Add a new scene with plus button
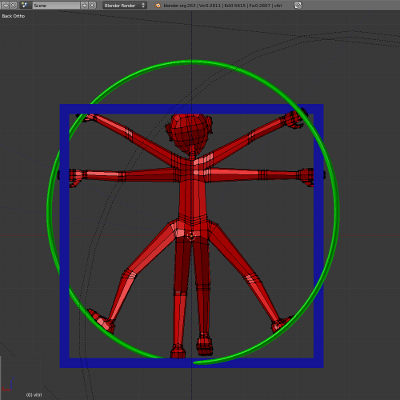Image resolution: width=400 pixels, height=400 pixels. pyautogui.click(x=85, y=5)
